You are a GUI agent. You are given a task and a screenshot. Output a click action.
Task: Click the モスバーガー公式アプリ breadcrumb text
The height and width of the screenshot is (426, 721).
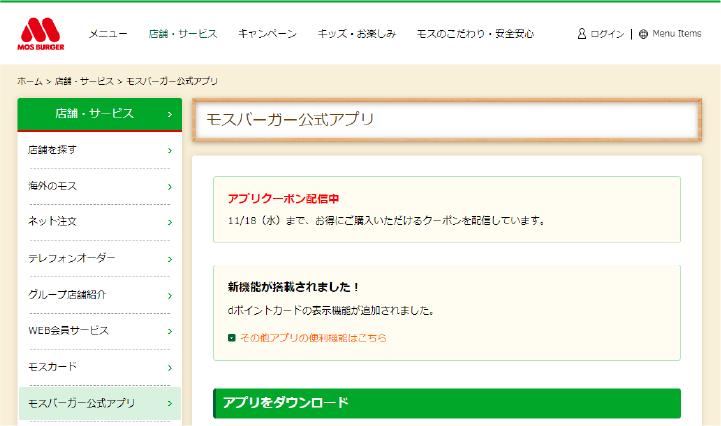(x=172, y=81)
